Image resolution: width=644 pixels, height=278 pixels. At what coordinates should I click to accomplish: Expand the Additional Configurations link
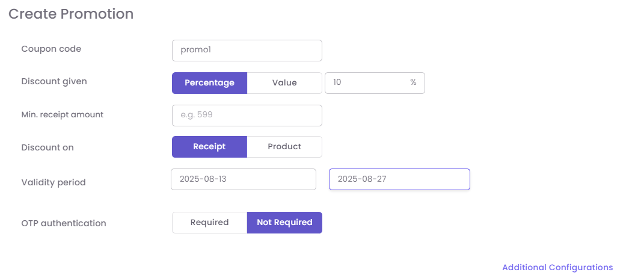[557, 267]
